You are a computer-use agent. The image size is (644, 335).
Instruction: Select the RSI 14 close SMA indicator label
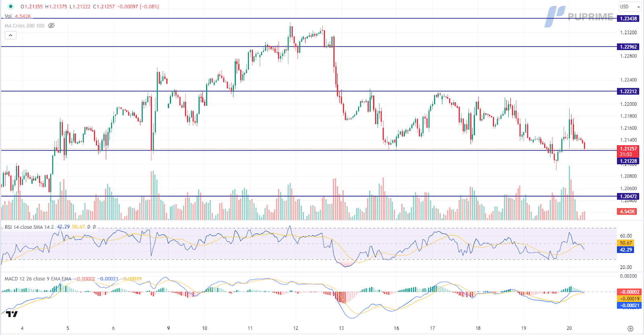tap(29, 227)
